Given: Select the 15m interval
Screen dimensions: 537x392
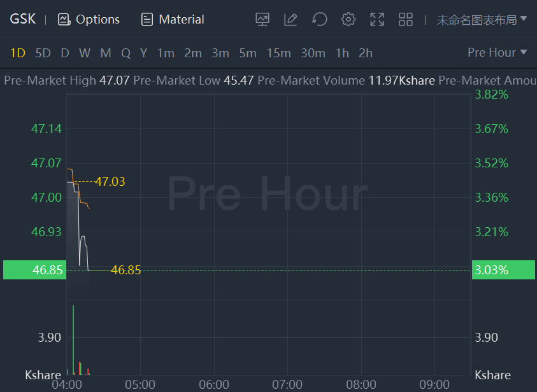Looking at the screenshot, I should coord(278,53).
